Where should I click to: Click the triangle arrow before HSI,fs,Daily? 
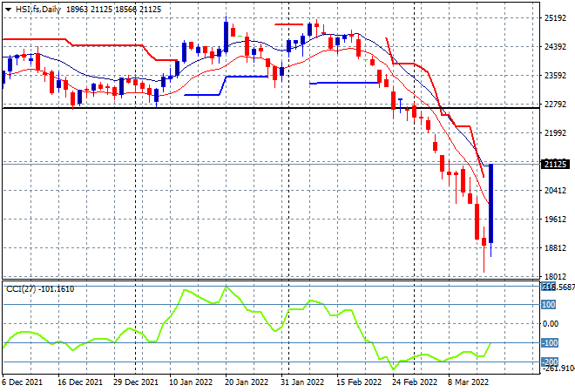(x=8, y=10)
